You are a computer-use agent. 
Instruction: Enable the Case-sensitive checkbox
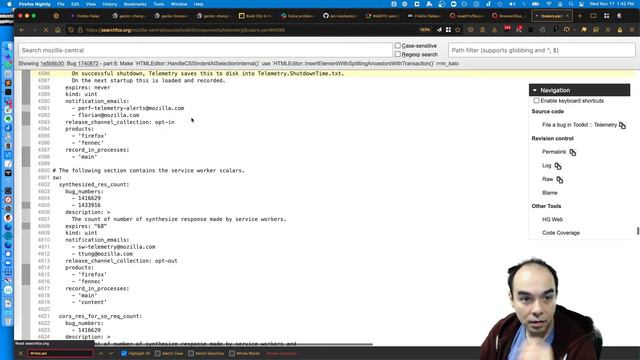(x=398, y=46)
